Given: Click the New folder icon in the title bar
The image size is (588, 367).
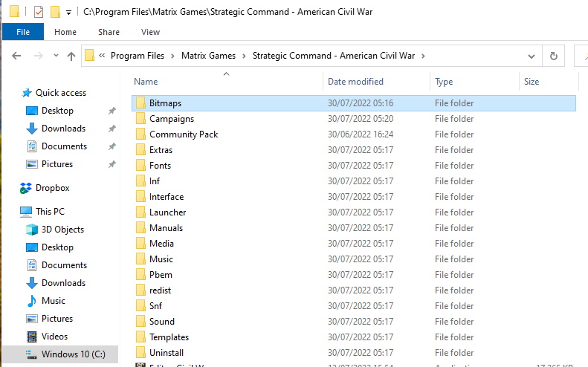Looking at the screenshot, I should click(x=54, y=12).
